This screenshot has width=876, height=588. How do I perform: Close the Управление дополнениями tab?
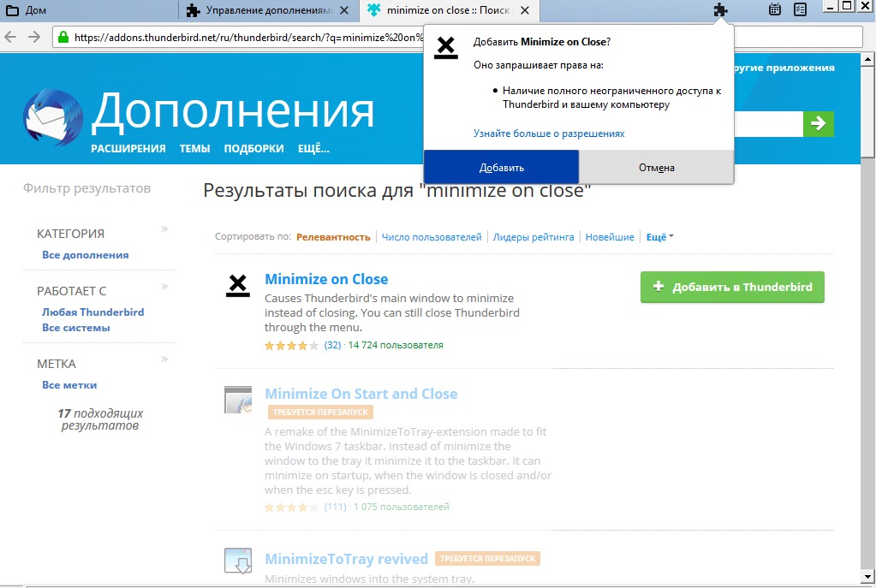point(344,10)
